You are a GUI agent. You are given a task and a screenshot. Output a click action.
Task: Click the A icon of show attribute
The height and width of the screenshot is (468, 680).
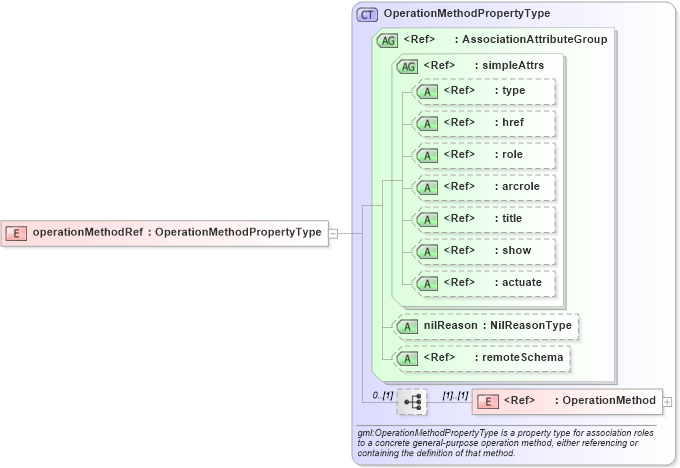(x=427, y=252)
